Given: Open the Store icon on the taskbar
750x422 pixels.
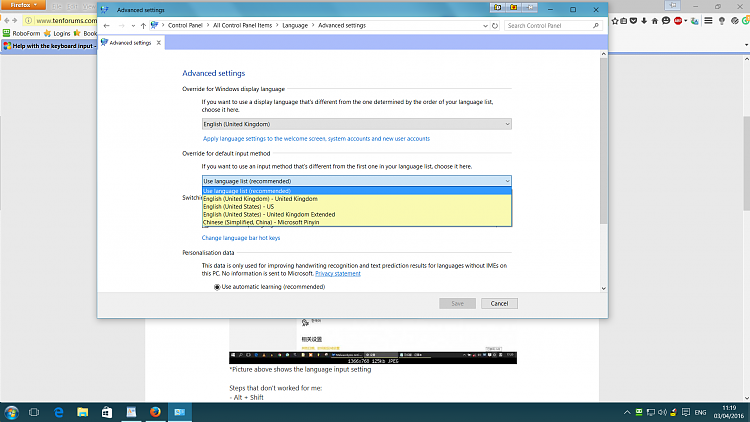Looking at the screenshot, I should (107, 412).
